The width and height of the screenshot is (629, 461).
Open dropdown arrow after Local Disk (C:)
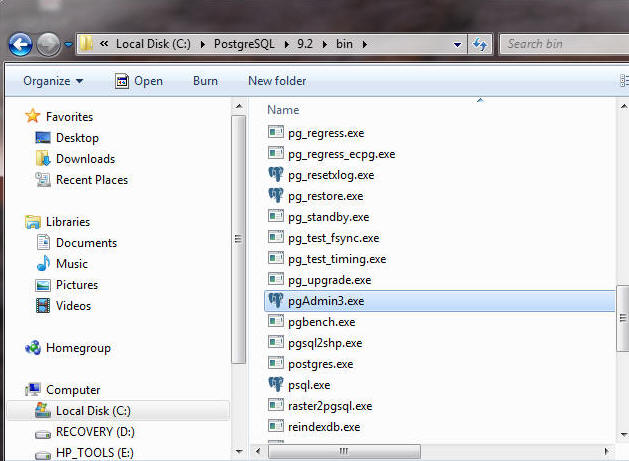point(203,44)
